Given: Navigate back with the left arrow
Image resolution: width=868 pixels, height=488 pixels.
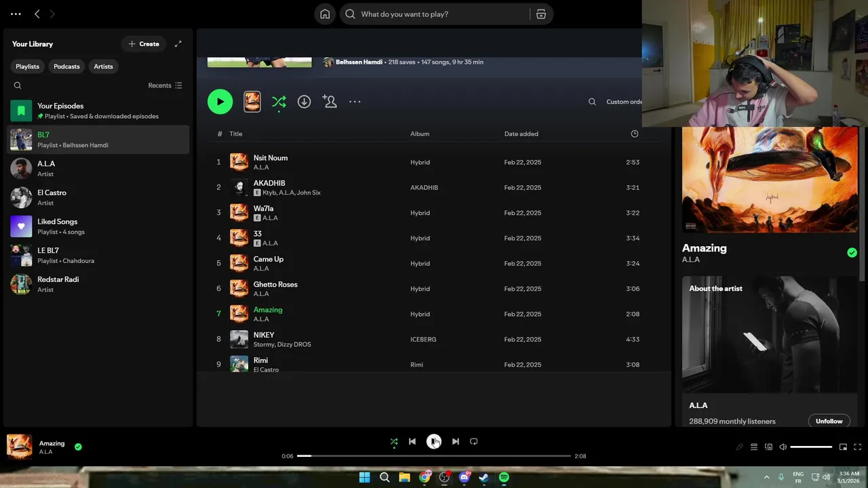Looking at the screenshot, I should [37, 14].
